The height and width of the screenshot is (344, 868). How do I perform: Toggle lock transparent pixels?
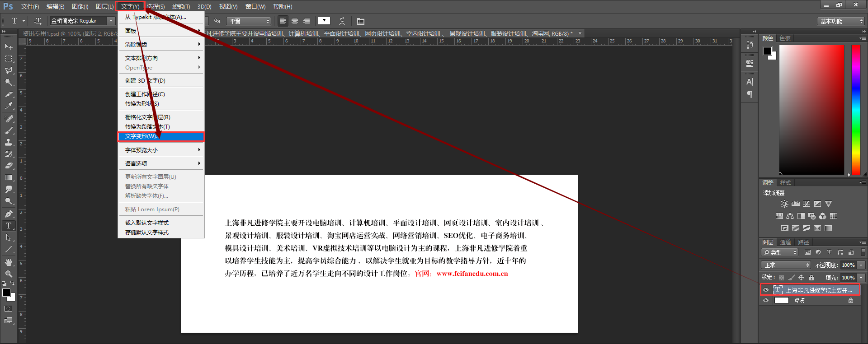click(781, 278)
